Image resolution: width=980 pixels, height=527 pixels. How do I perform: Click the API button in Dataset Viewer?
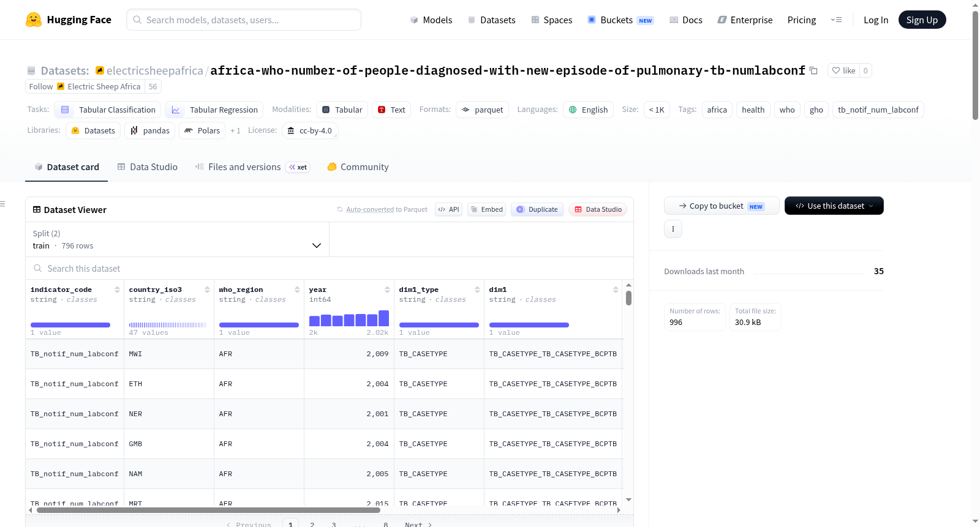click(449, 209)
